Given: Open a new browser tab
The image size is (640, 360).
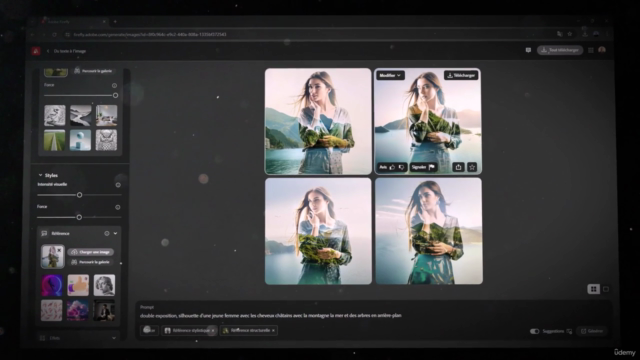Looking at the screenshot, I should [x=115, y=21].
